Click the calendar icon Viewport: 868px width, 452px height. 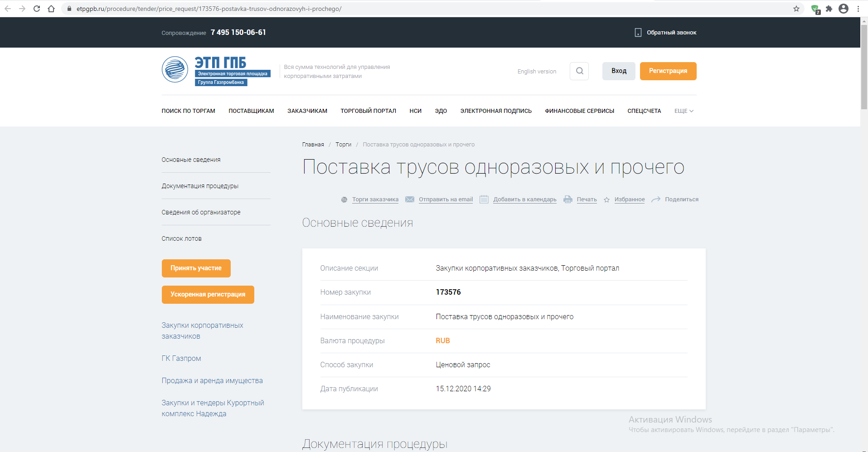[484, 199]
